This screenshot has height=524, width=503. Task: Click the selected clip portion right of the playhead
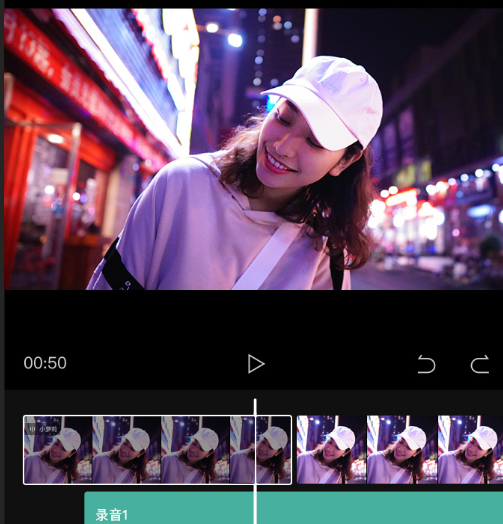coord(273,450)
